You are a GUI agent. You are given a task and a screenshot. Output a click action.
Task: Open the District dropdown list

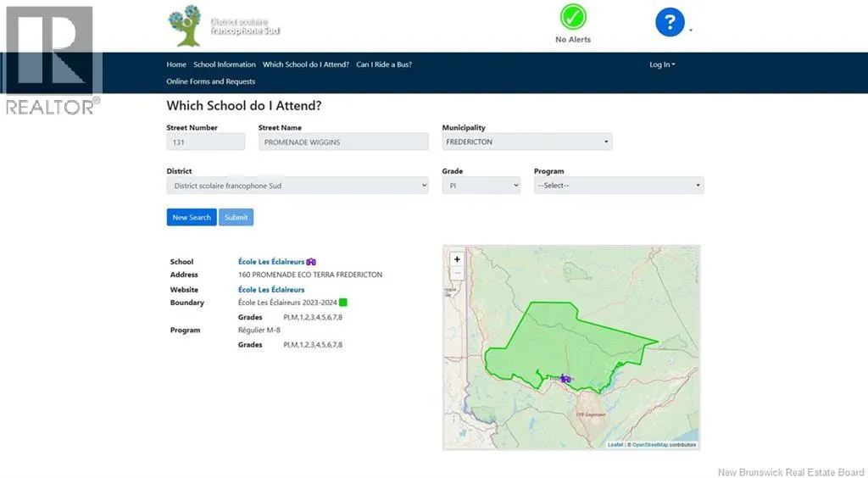click(x=297, y=186)
